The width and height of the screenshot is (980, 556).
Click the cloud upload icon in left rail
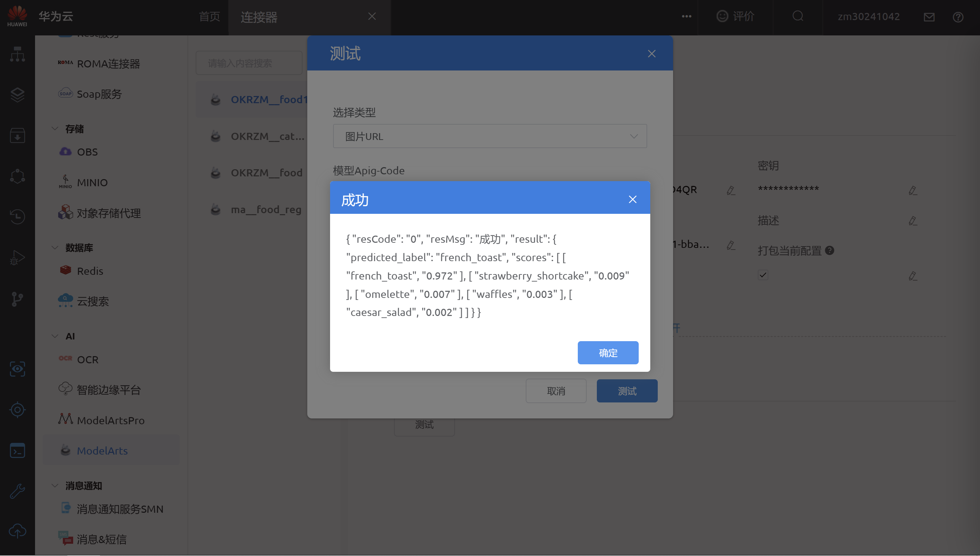pos(17,531)
